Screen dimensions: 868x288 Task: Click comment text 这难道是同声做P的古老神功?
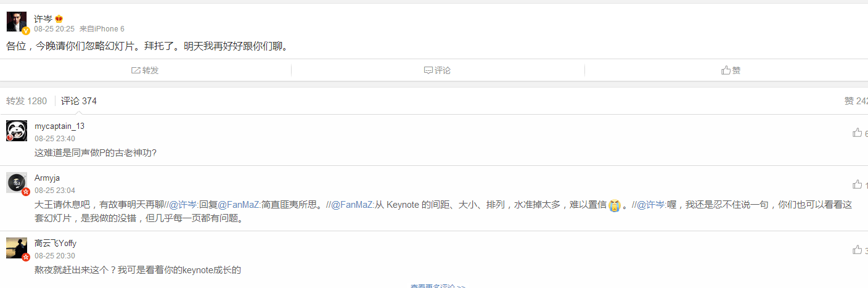(96, 152)
